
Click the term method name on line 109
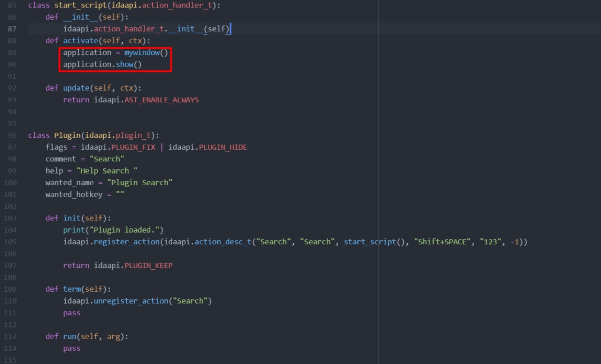72,289
